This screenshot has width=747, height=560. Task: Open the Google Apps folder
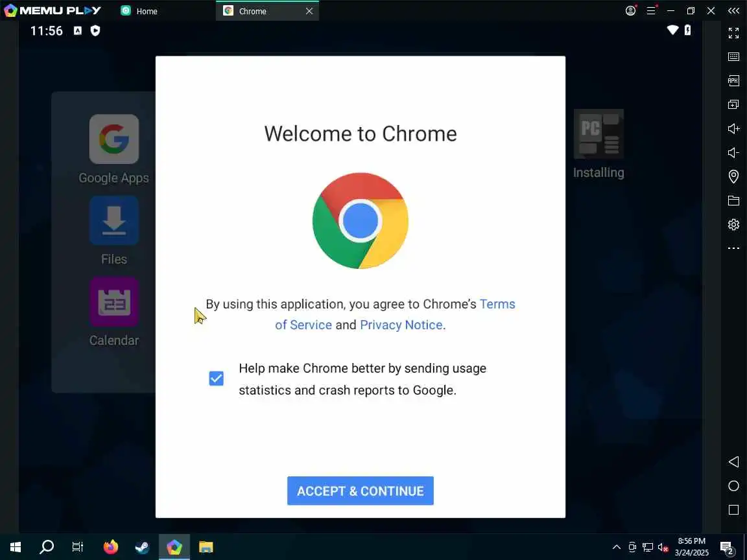pyautogui.click(x=114, y=149)
